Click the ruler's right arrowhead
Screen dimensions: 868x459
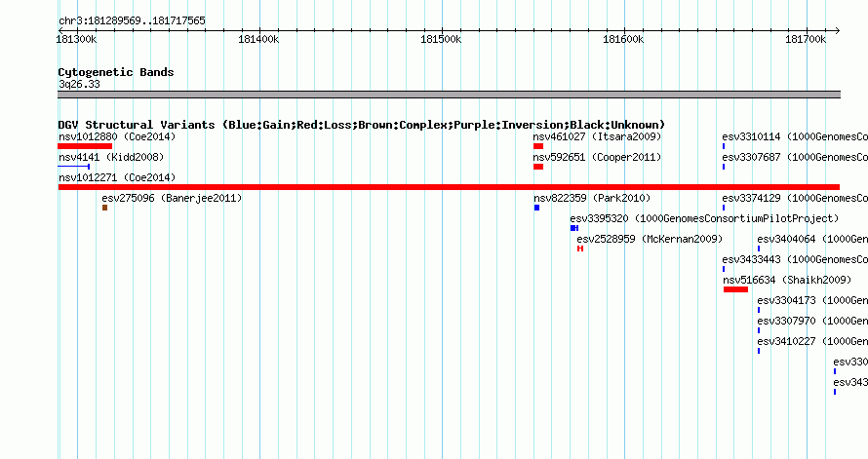[x=837, y=31]
